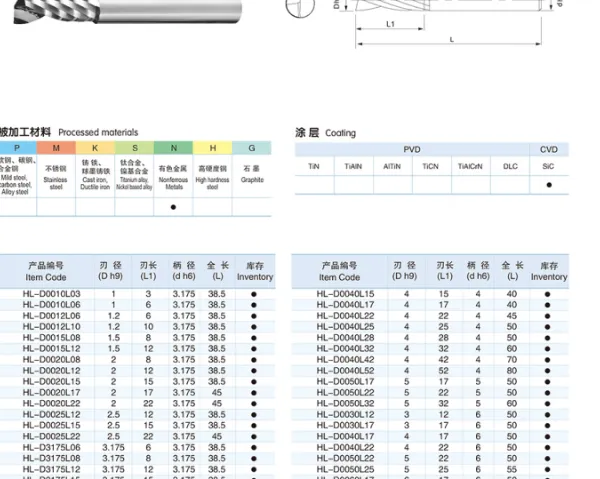Click the yellow K material category header
600x479 pixels.
point(95,148)
